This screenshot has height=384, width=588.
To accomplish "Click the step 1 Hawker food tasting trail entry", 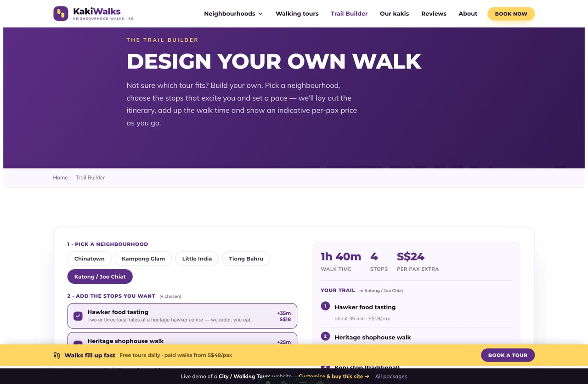I will [x=416, y=312].
